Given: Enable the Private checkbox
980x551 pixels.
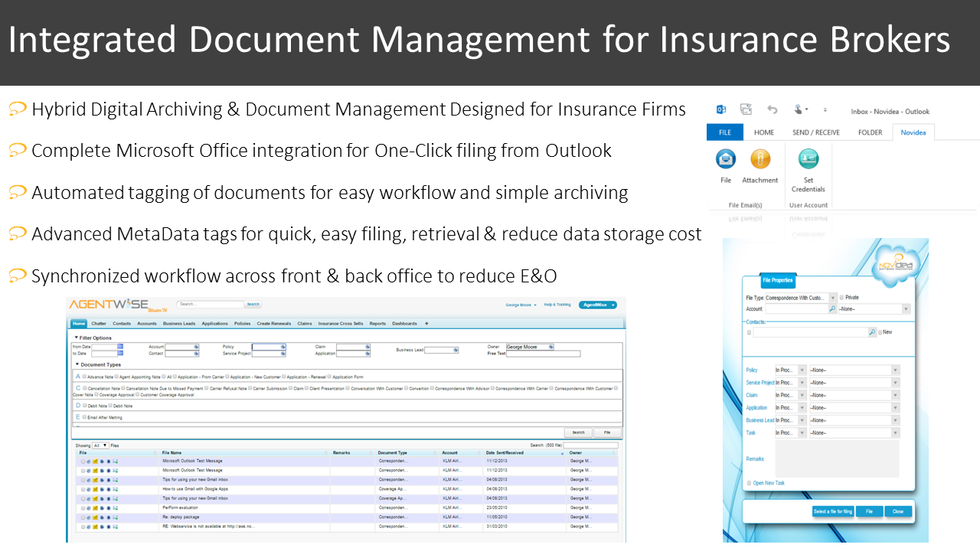Looking at the screenshot, I should (842, 298).
